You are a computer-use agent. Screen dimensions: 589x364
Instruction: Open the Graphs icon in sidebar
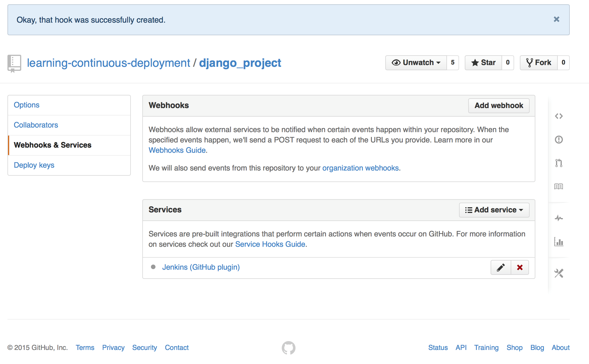coord(559,242)
